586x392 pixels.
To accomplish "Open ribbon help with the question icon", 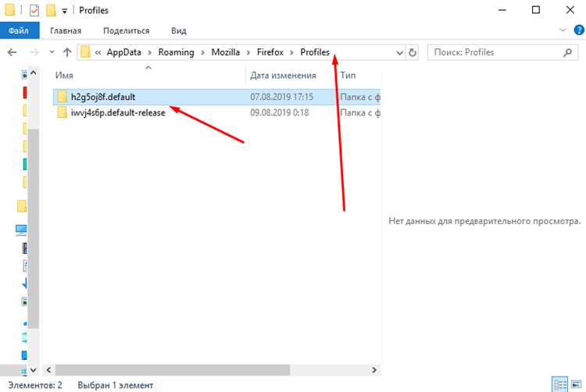I will [x=579, y=30].
